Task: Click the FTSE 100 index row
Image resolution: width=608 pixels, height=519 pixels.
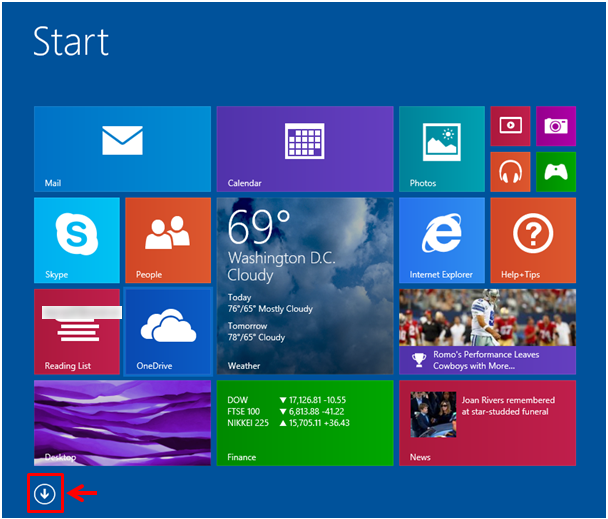Action: point(286,412)
